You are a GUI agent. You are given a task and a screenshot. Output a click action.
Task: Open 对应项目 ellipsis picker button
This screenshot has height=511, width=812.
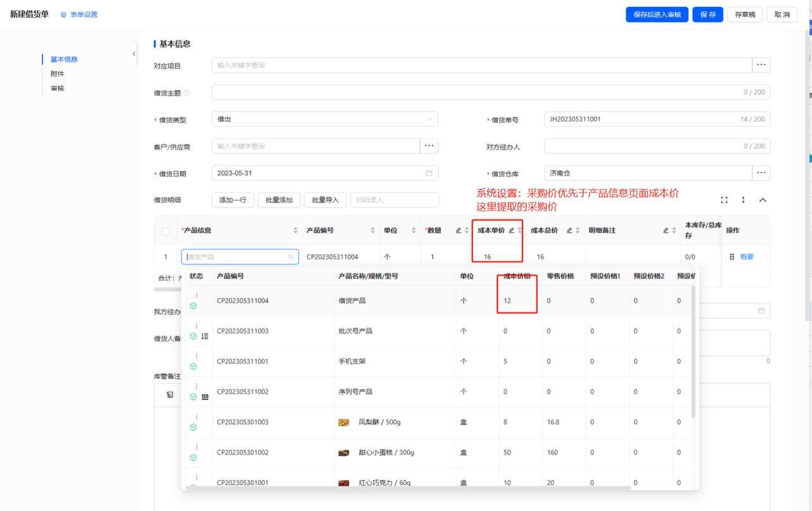click(761, 65)
